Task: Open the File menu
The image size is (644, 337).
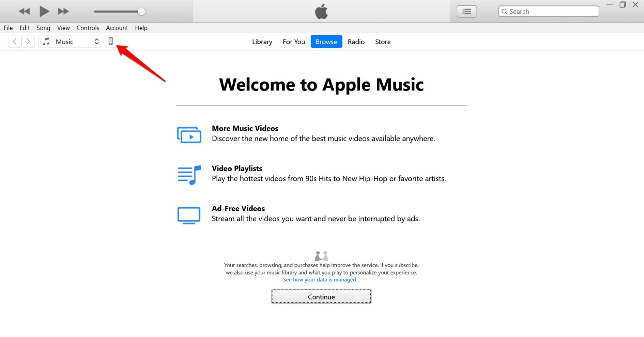Action: pos(8,28)
